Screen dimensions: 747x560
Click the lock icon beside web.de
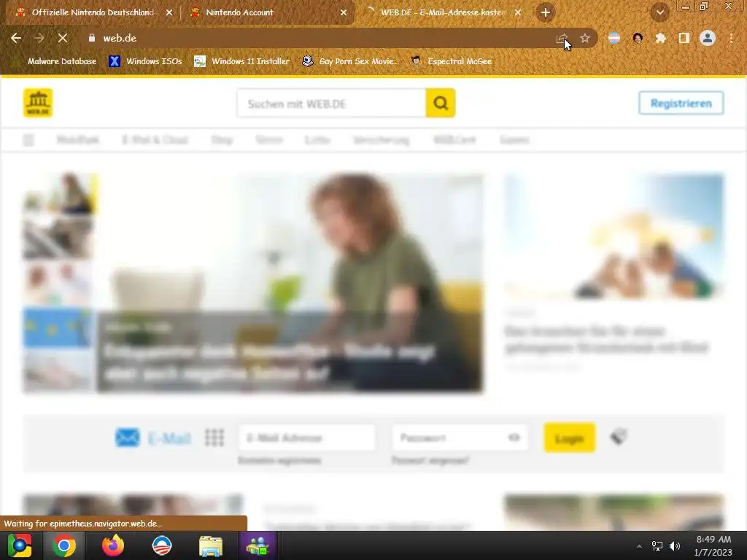92,38
